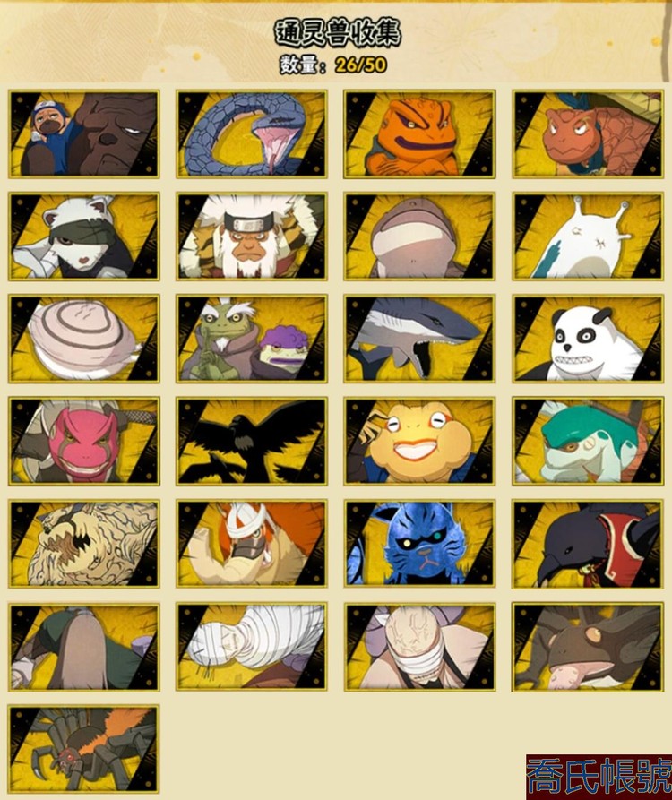Open the black crow summon card
The image size is (672, 800).
pyautogui.click(x=252, y=442)
